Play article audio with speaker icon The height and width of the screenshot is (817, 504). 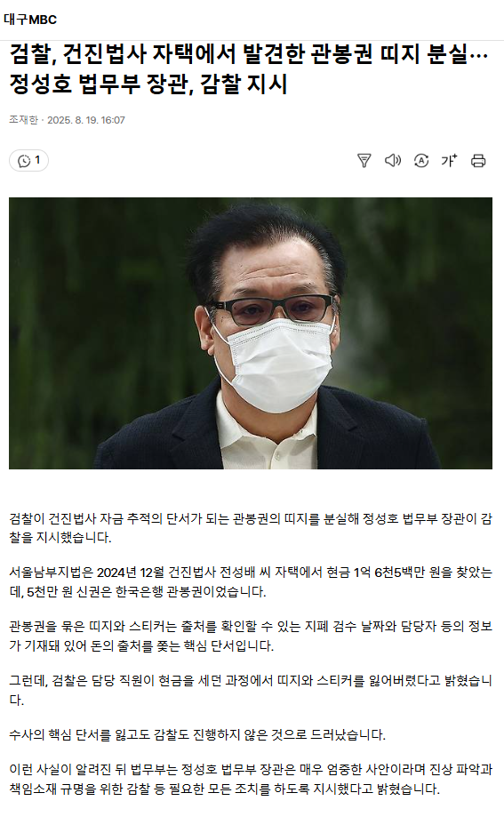(x=393, y=161)
